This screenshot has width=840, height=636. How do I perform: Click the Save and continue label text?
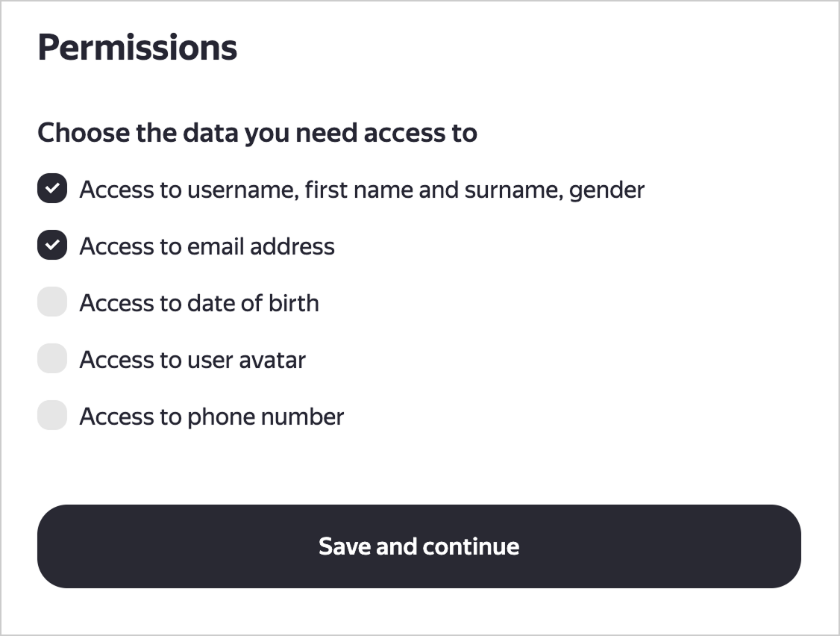tap(419, 546)
